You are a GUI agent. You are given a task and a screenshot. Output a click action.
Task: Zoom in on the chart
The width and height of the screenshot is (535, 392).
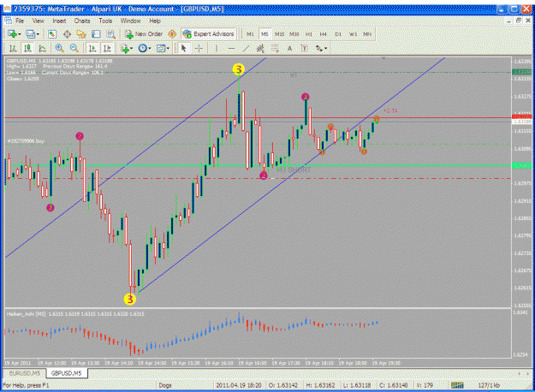tap(59, 49)
